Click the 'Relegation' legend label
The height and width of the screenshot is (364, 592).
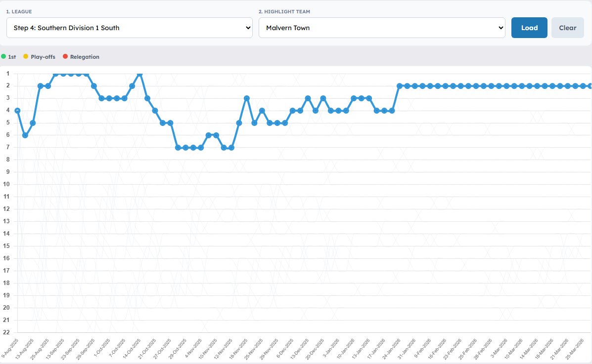(85, 57)
